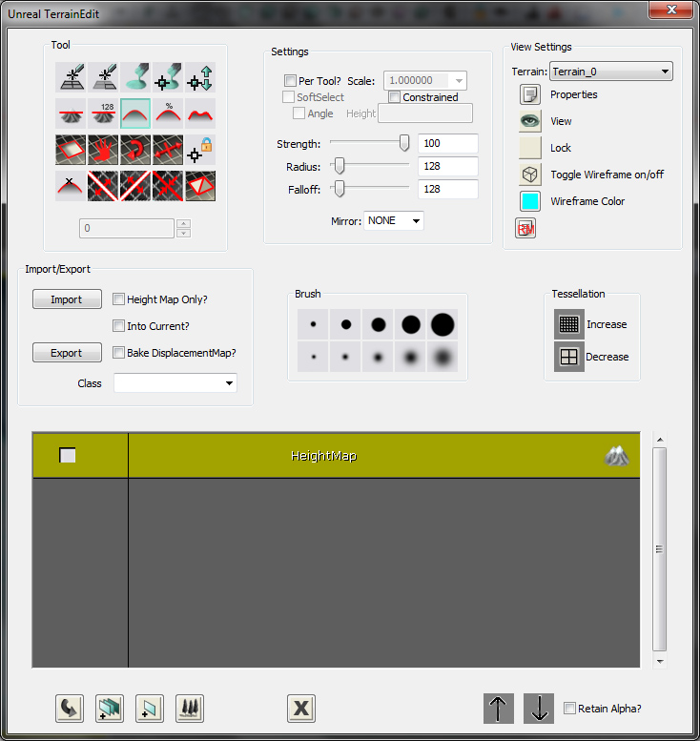Open the Terrain_0 dropdown
The width and height of the screenshot is (700, 741).
click(x=611, y=72)
